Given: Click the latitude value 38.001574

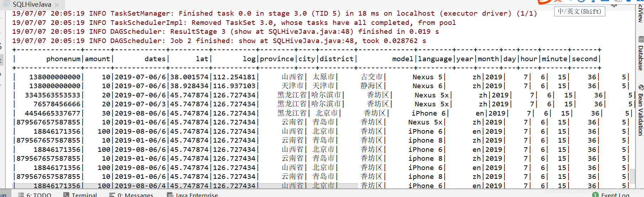Looking at the screenshot, I should pyautogui.click(x=189, y=77).
